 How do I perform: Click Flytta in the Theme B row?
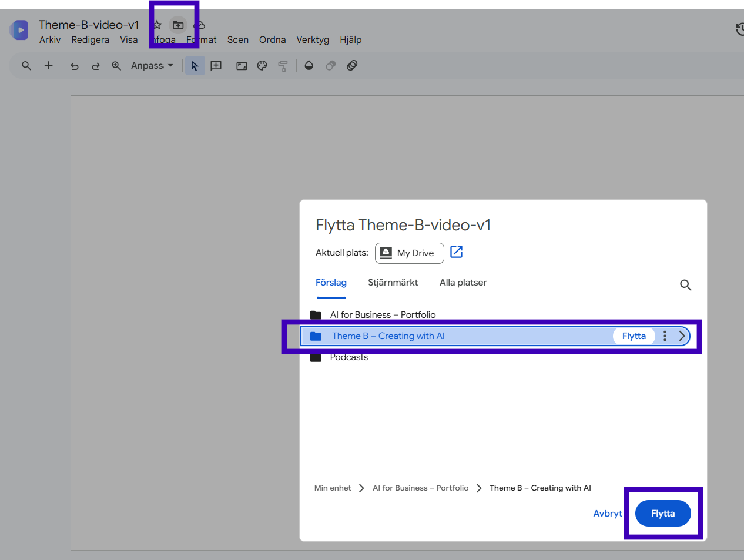pos(634,336)
